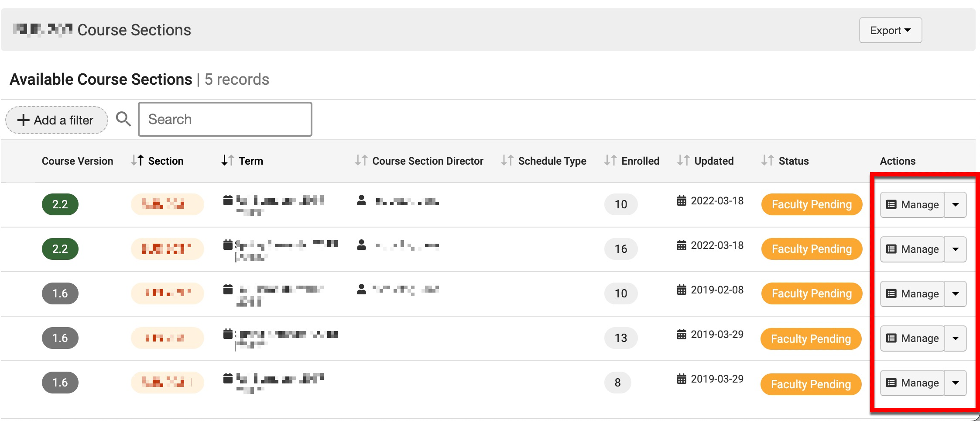
Task: Click the calendar icon beside 2022-03-18 first row
Action: click(x=681, y=201)
